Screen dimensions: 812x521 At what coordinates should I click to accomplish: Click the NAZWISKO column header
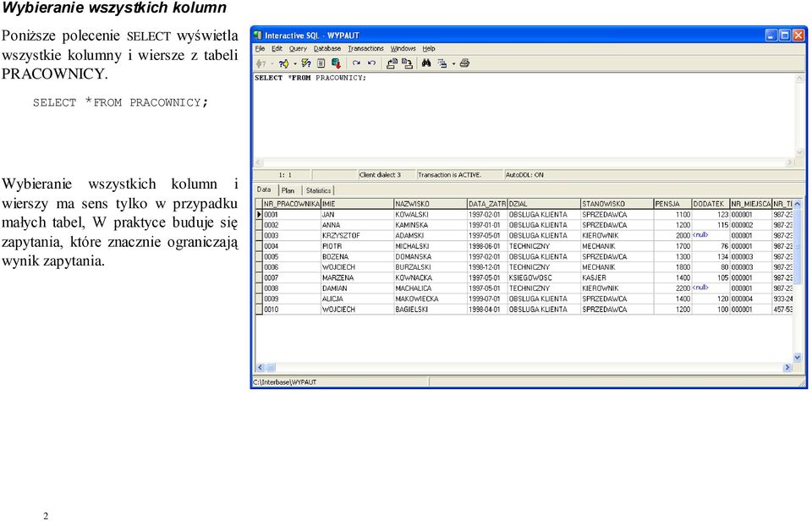431,204
